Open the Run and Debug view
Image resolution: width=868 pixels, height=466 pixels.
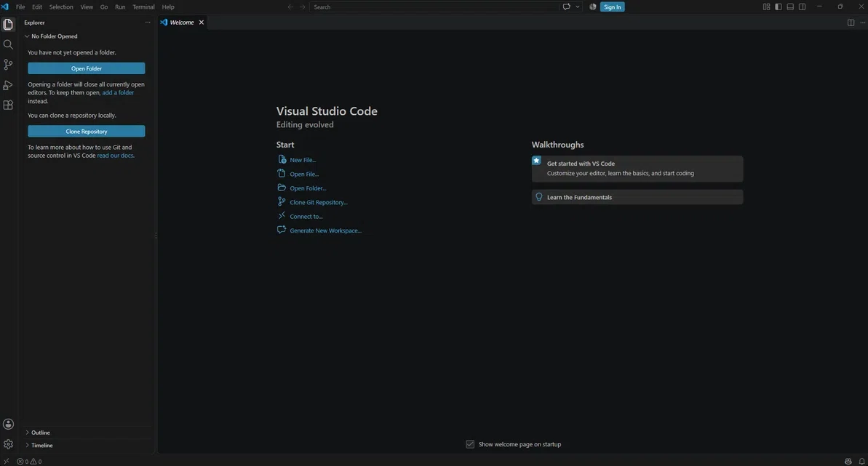coord(8,85)
